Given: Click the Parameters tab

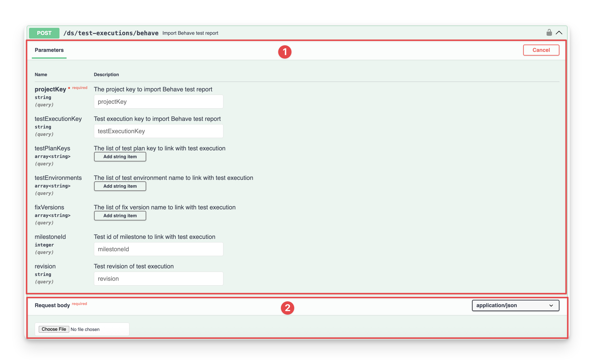Looking at the screenshot, I should (x=49, y=50).
